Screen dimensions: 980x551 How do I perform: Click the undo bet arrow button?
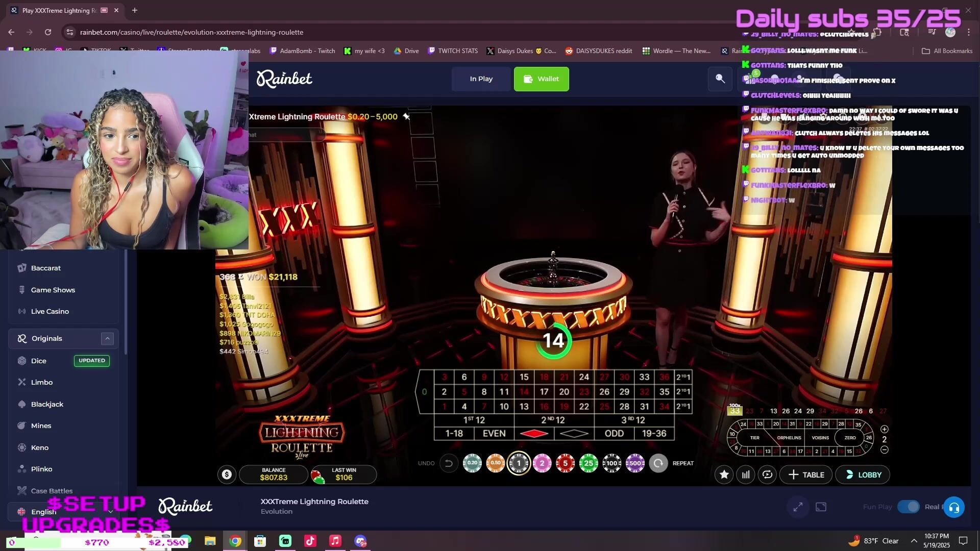(x=449, y=463)
